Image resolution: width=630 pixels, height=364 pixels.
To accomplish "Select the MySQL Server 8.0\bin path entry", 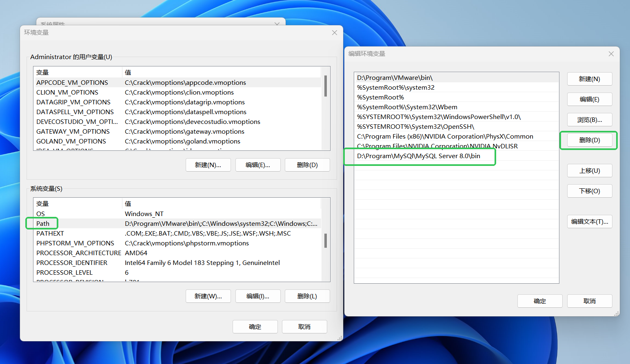I will [457, 156].
